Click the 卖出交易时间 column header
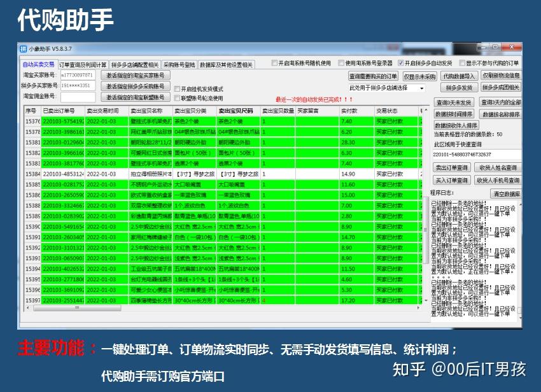The image size is (541, 392). (x=107, y=111)
